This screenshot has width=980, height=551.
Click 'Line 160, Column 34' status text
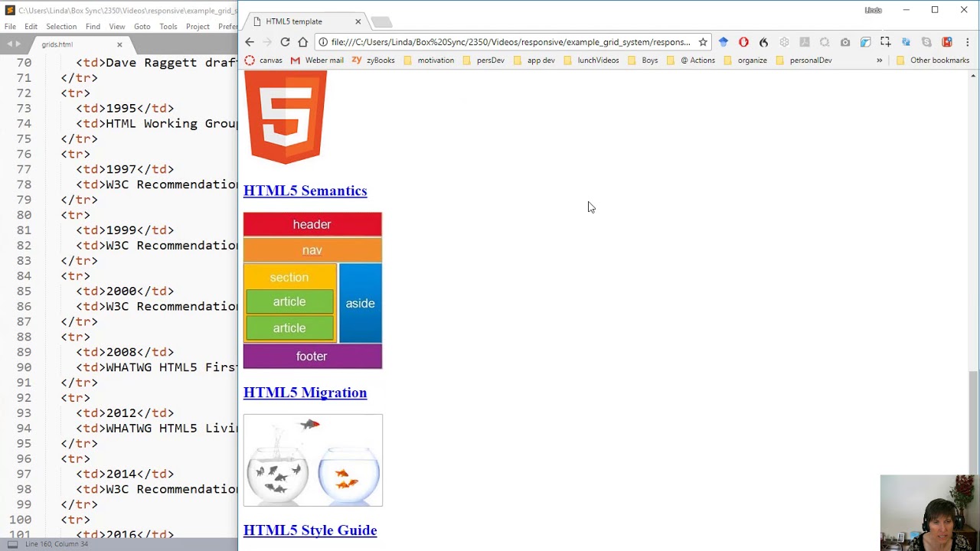[x=57, y=544]
